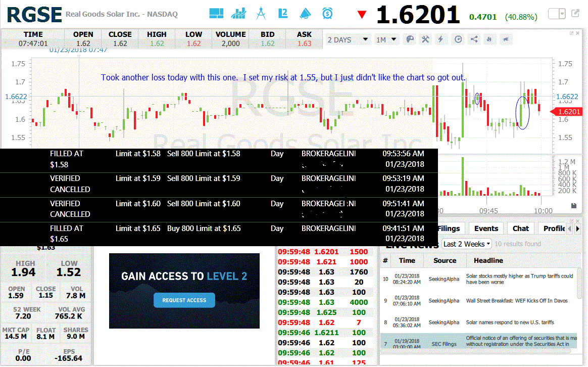Screen dimensions: 588x367
Task: Click the Level 2 access banner
Action: coord(184,291)
